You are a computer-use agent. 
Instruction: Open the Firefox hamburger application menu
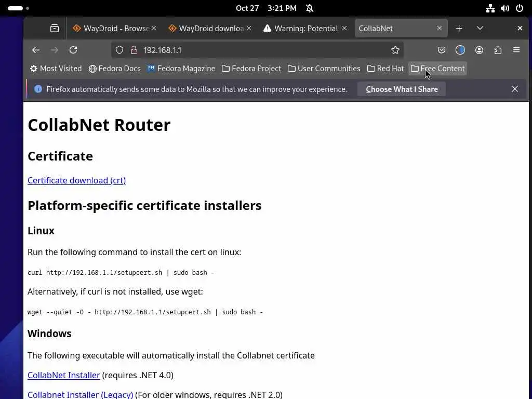tap(516, 50)
